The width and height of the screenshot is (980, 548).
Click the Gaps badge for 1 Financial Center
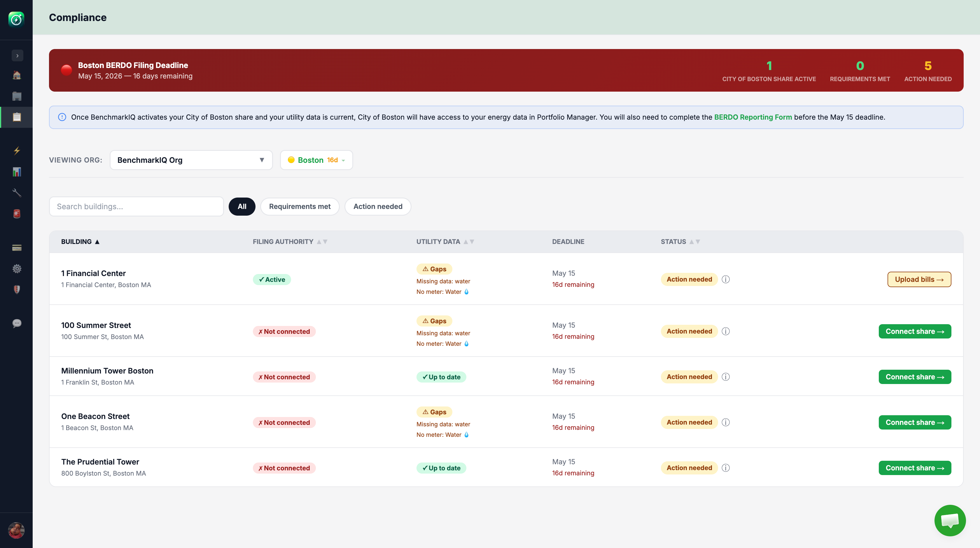(434, 269)
